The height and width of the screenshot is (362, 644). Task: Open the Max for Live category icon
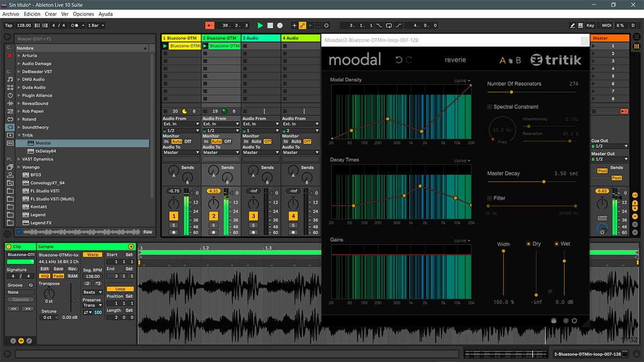coord(9,119)
